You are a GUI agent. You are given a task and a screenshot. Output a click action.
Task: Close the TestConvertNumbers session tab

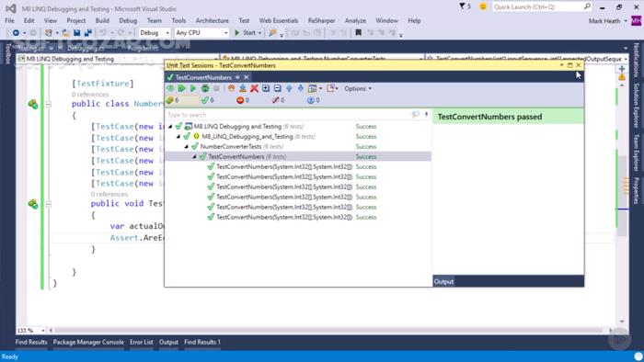[246, 77]
